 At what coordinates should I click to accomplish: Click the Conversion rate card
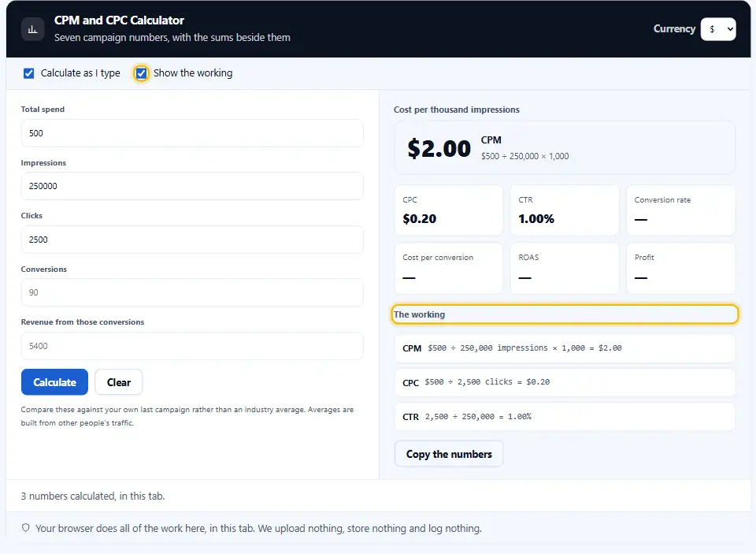point(680,210)
